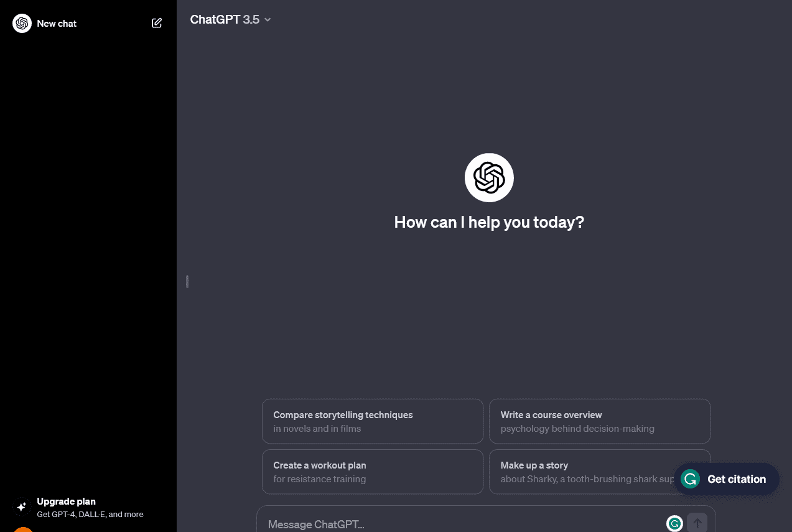Click the large ChatGPT logo above the greeting
Viewport: 792px width, 532px height.
click(x=489, y=177)
